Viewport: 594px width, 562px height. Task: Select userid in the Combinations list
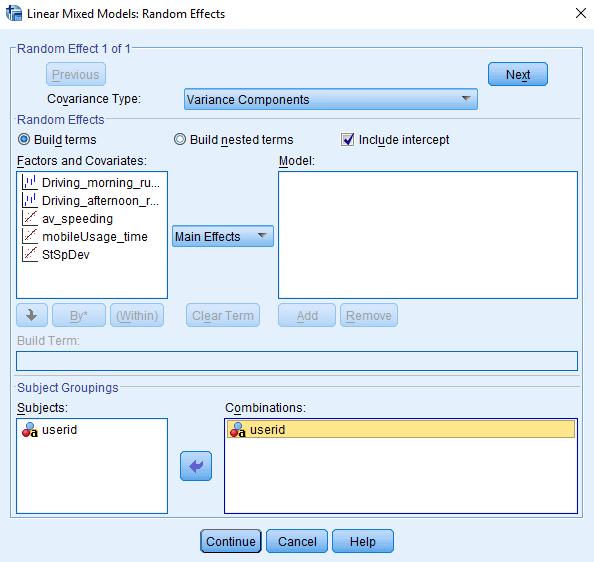coord(401,430)
